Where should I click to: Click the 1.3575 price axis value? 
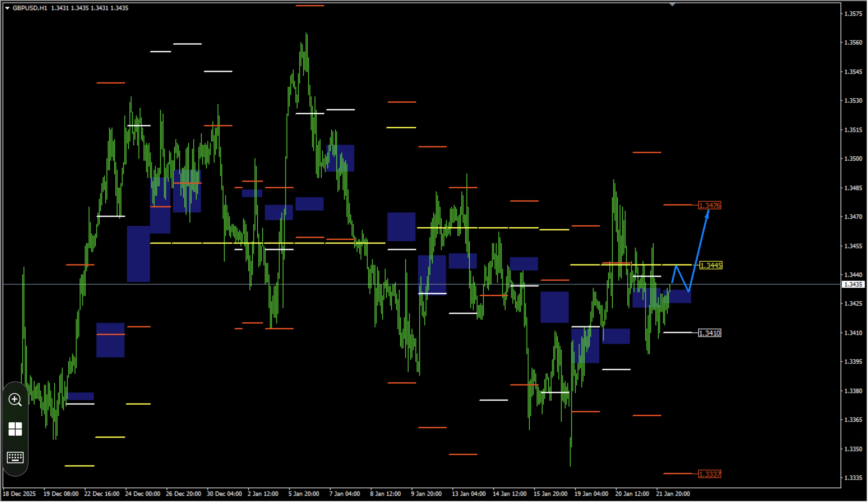click(x=853, y=14)
